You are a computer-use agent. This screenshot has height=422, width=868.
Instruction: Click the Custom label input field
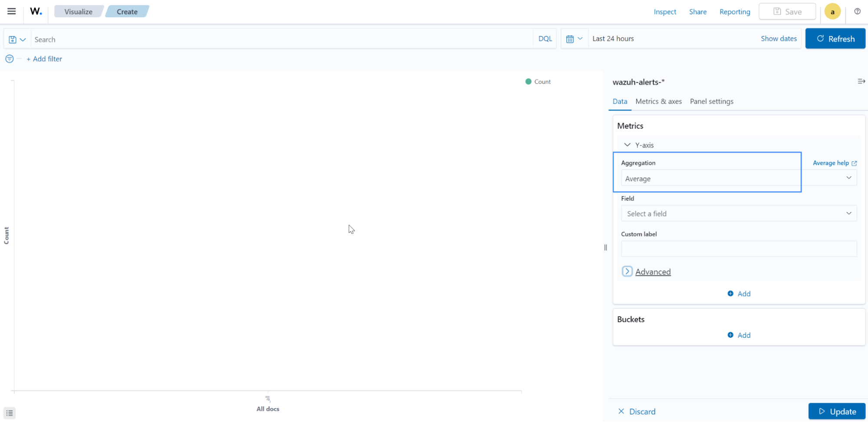tap(738, 249)
